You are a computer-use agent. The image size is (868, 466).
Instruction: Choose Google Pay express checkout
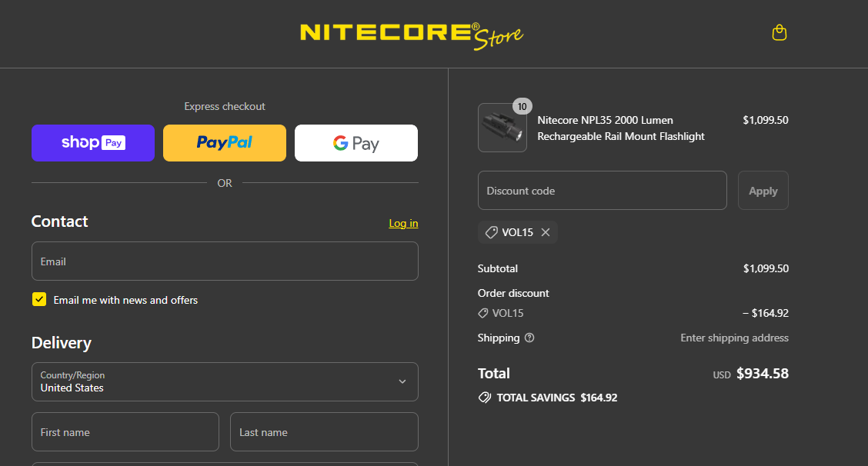click(x=356, y=143)
